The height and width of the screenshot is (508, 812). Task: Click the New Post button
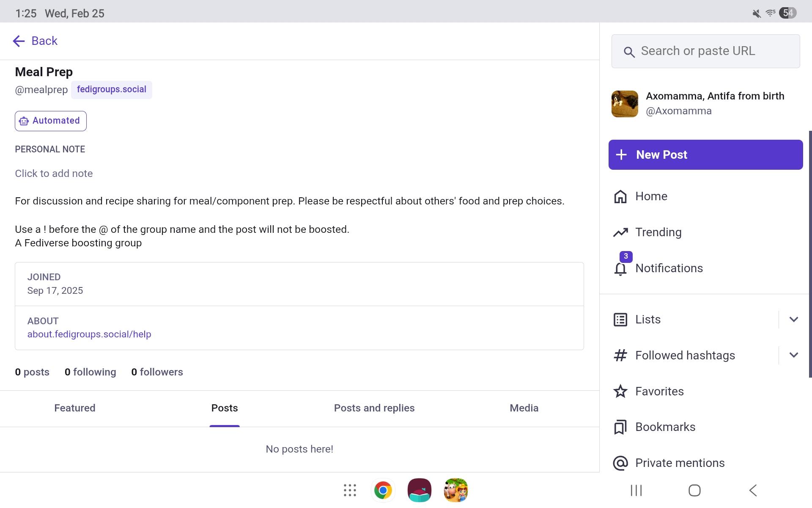[705, 155]
